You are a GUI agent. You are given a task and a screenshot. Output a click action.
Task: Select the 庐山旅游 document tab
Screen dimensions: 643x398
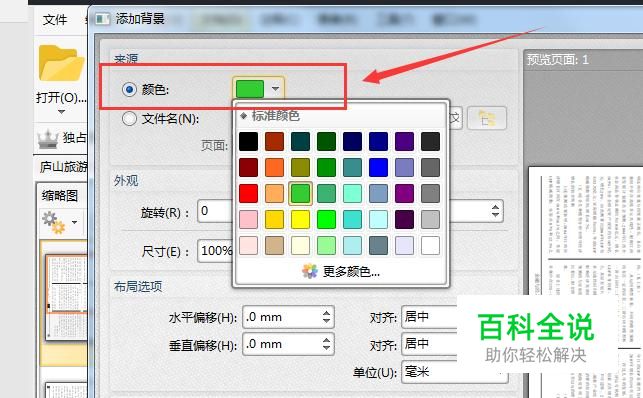tap(63, 167)
